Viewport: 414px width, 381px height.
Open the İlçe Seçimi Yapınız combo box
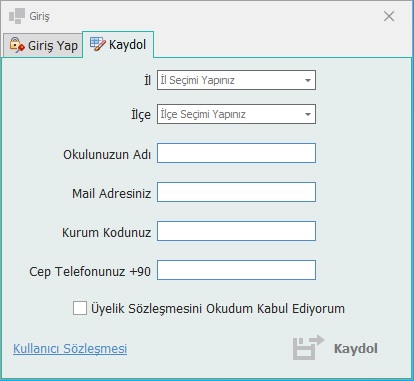tap(236, 114)
